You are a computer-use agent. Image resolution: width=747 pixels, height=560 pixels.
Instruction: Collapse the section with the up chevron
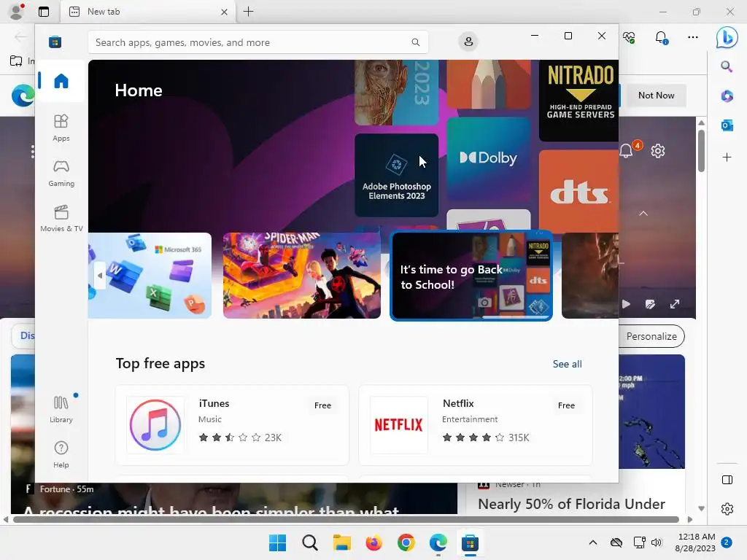(643, 214)
